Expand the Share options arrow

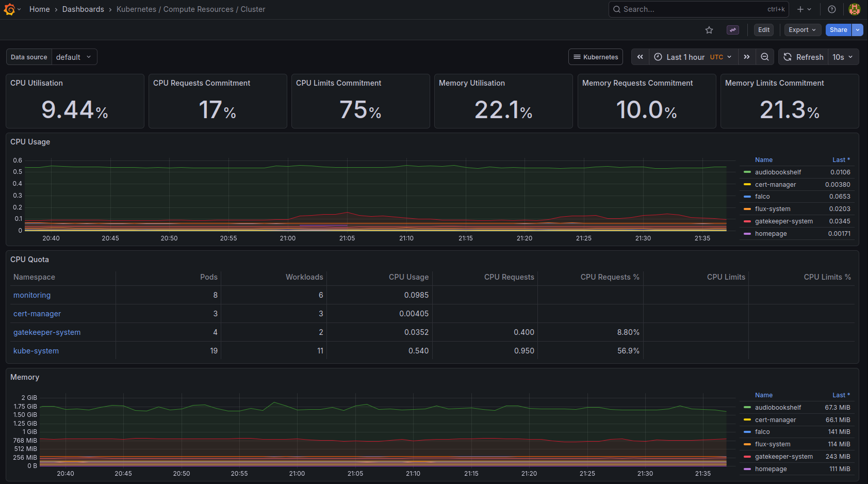tap(858, 30)
